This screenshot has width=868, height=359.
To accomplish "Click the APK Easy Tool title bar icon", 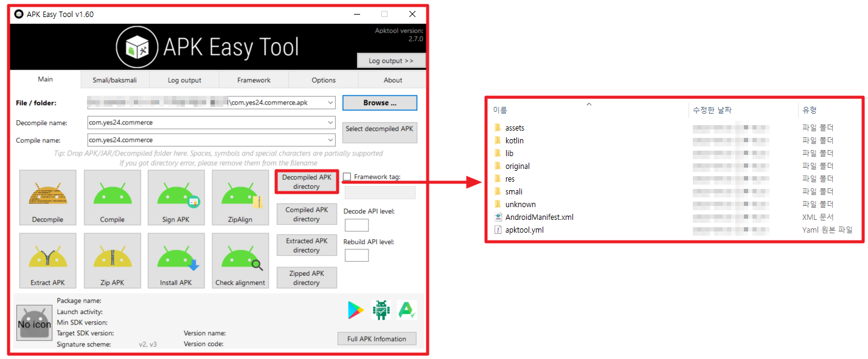I will 18,14.
